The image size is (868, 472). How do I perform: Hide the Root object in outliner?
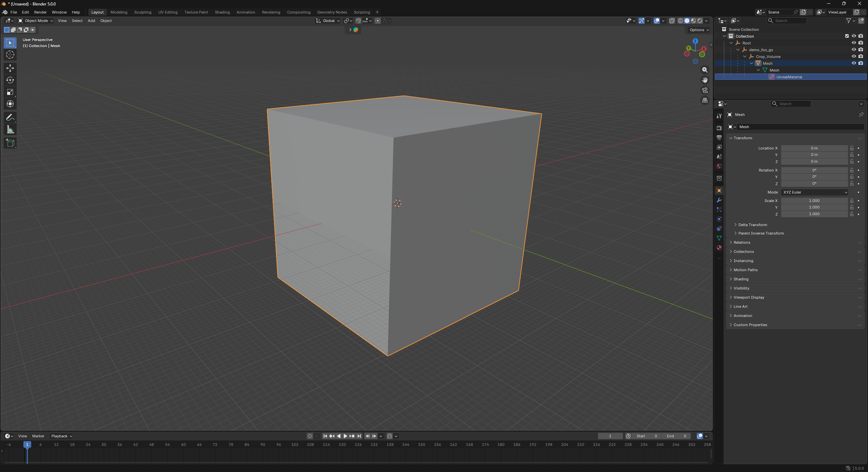(x=854, y=43)
